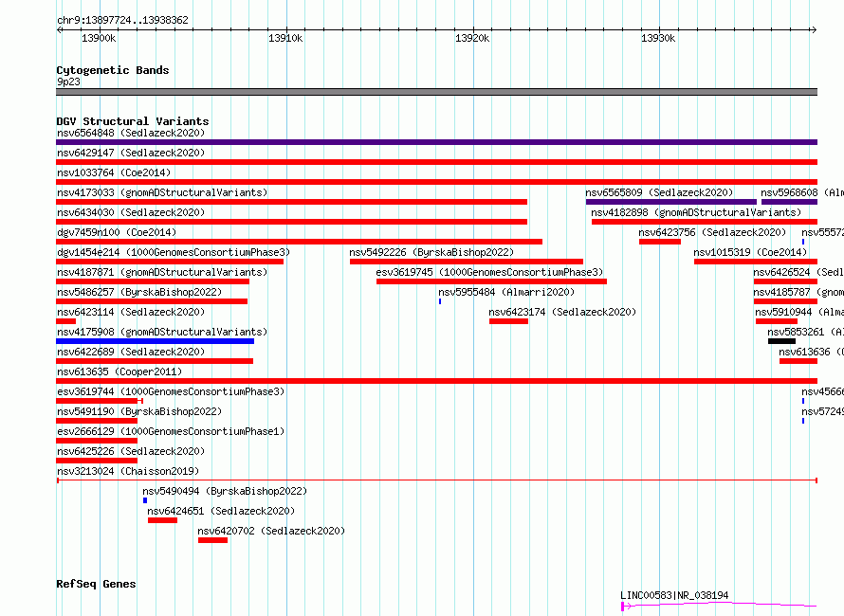This screenshot has height=616, width=844.
Task: Click esv3619744 1000GenomesConsortiumPhase3 label
Action: point(171,391)
